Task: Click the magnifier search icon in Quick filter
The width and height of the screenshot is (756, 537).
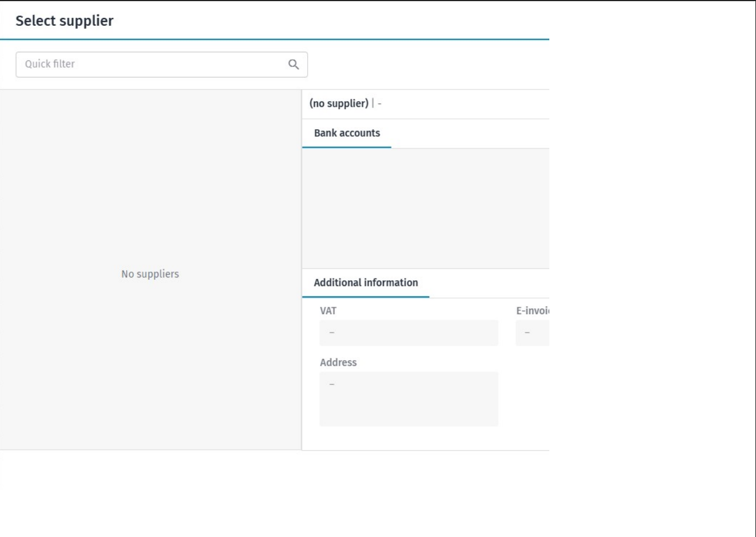Action: tap(293, 64)
